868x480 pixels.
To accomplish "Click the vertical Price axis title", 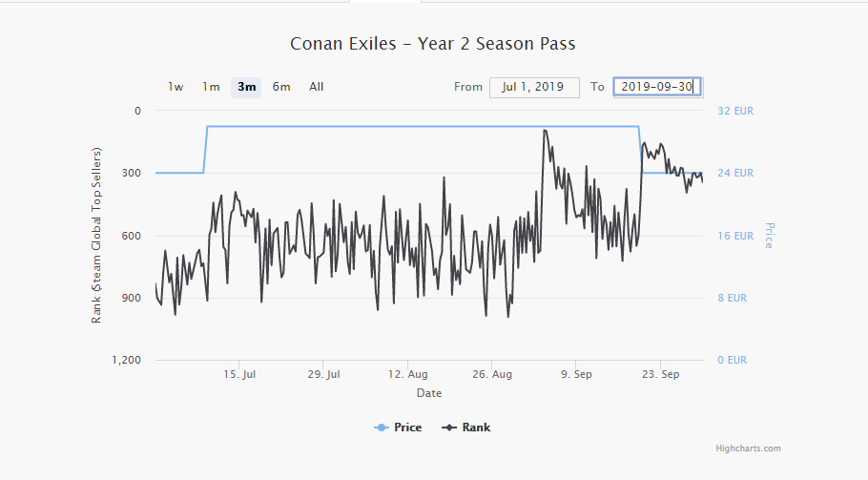I will (x=769, y=235).
